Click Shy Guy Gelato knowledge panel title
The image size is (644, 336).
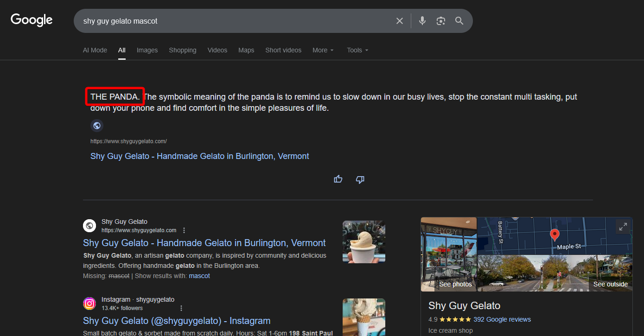pyautogui.click(x=464, y=306)
